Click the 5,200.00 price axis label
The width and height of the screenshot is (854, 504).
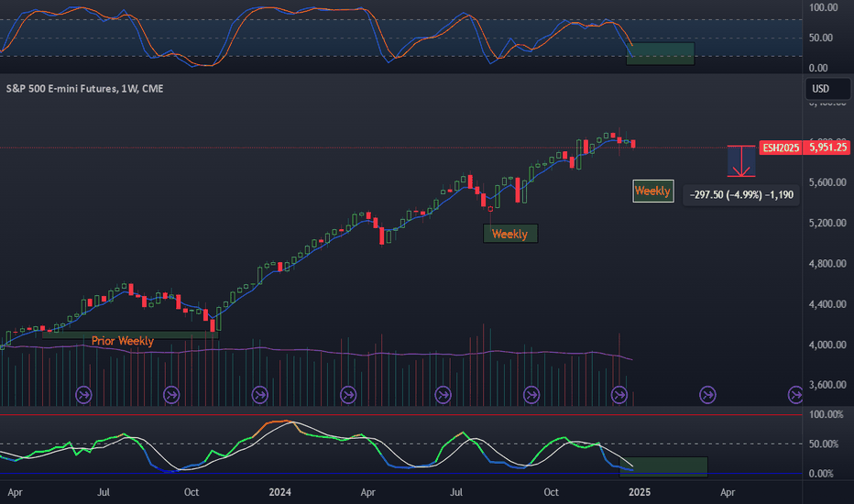(827, 223)
